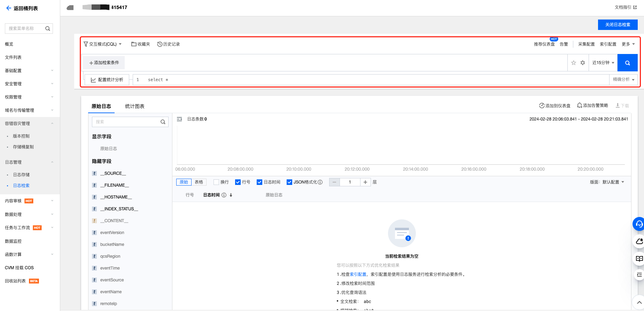Click the field search input box
The height and width of the screenshot is (311, 644).
(x=126, y=122)
